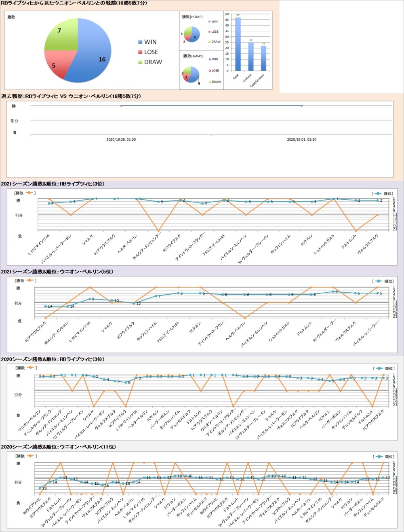Click 勝敗 title of the main pie chart
The image size is (404, 532).
(x=12, y=17)
